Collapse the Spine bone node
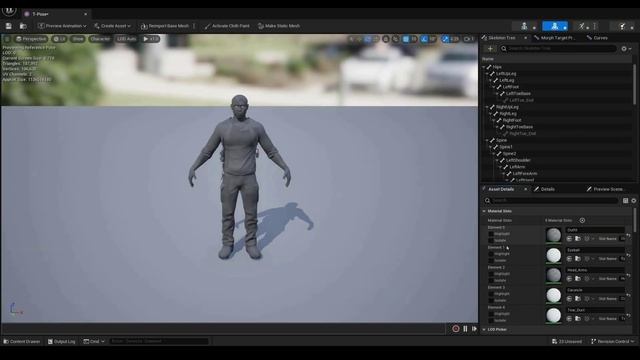Screen dimensions: 640x360 pos(487,140)
